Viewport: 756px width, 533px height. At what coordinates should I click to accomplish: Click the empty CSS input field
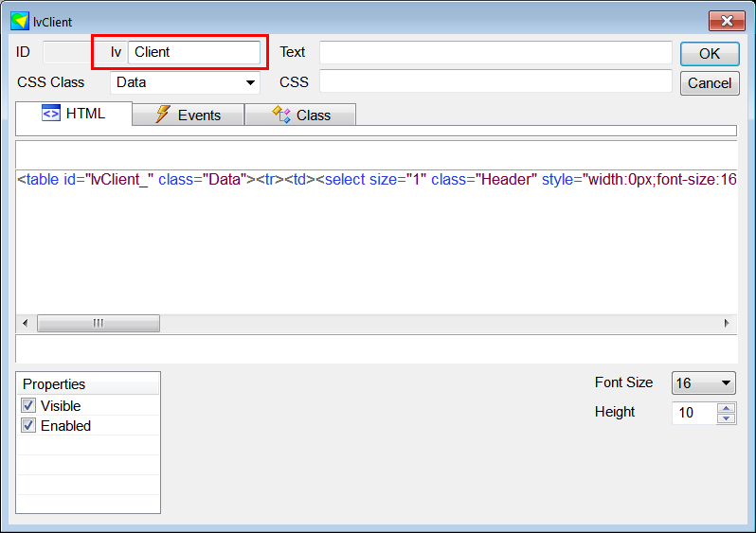[x=495, y=81]
